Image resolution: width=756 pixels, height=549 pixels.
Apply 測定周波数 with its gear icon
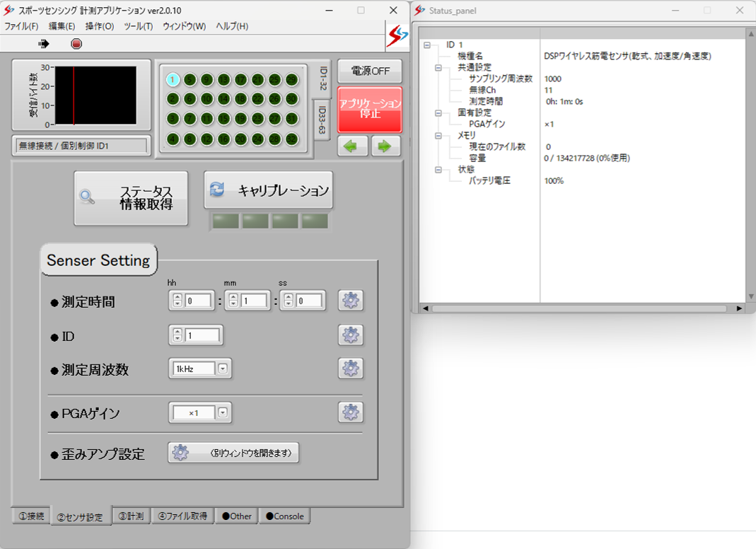click(351, 369)
